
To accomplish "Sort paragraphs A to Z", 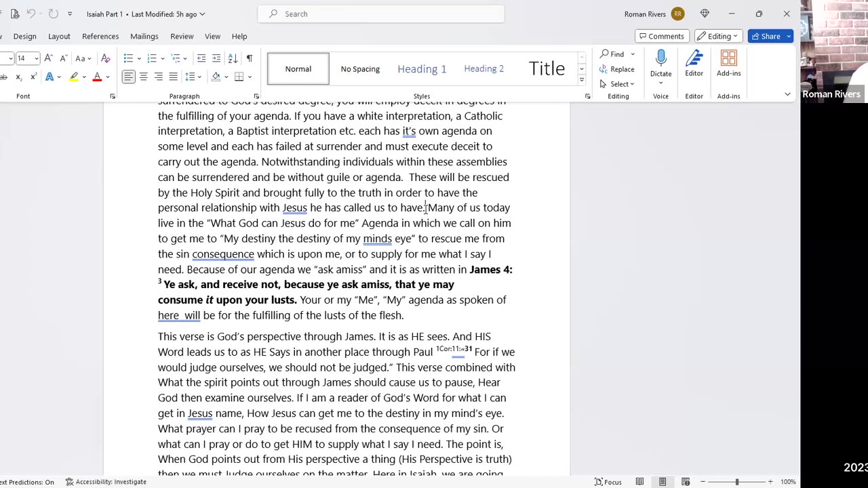I will [x=233, y=58].
